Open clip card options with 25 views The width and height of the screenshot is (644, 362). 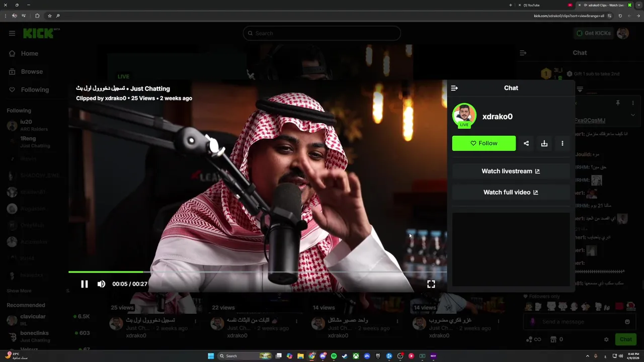(x=195, y=320)
